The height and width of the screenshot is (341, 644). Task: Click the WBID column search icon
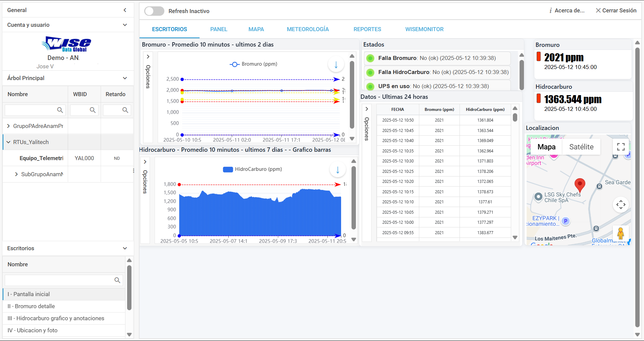pos(93,110)
